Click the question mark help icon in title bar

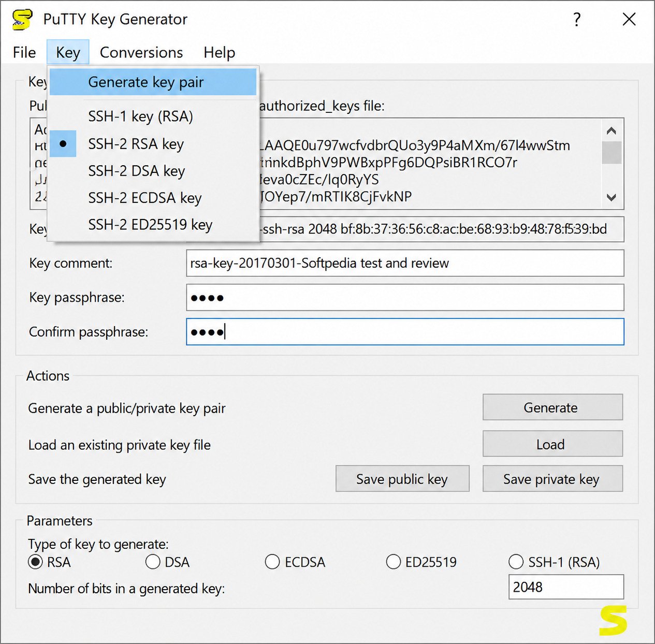577,20
